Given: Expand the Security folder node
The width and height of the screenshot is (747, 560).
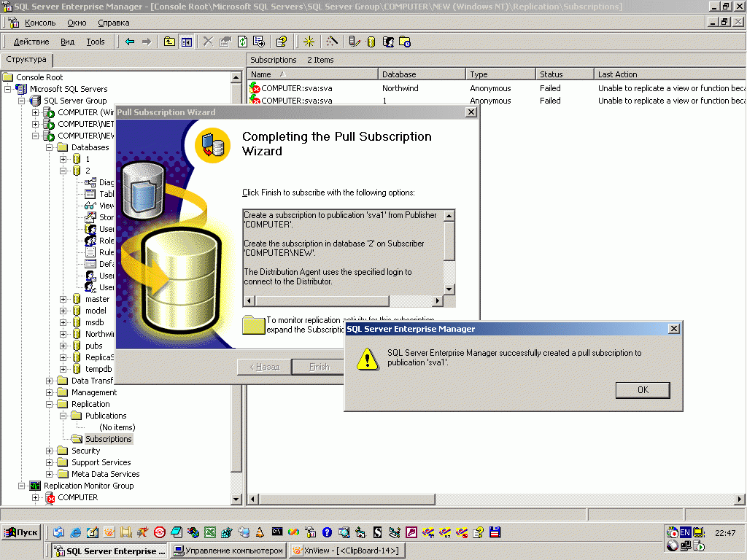Looking at the screenshot, I should pyautogui.click(x=49, y=451).
